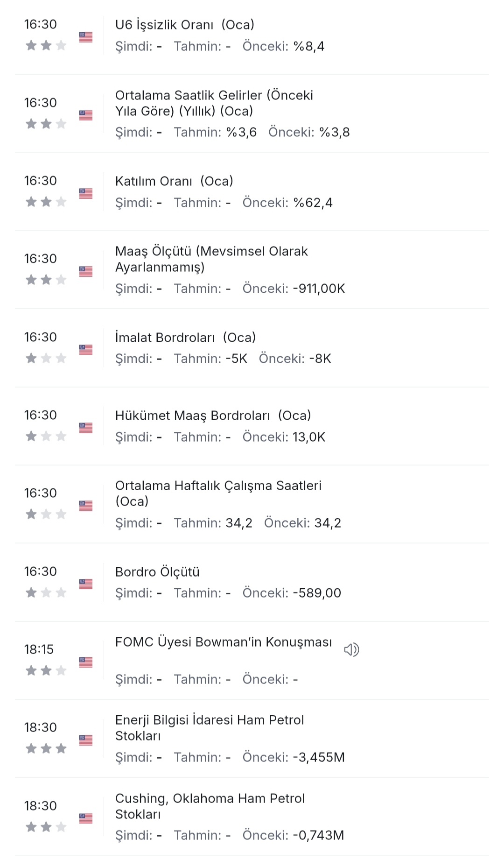Open U6 İşsizlik Oranı (Oca) event
The height and width of the screenshot is (860, 504).
185,25
